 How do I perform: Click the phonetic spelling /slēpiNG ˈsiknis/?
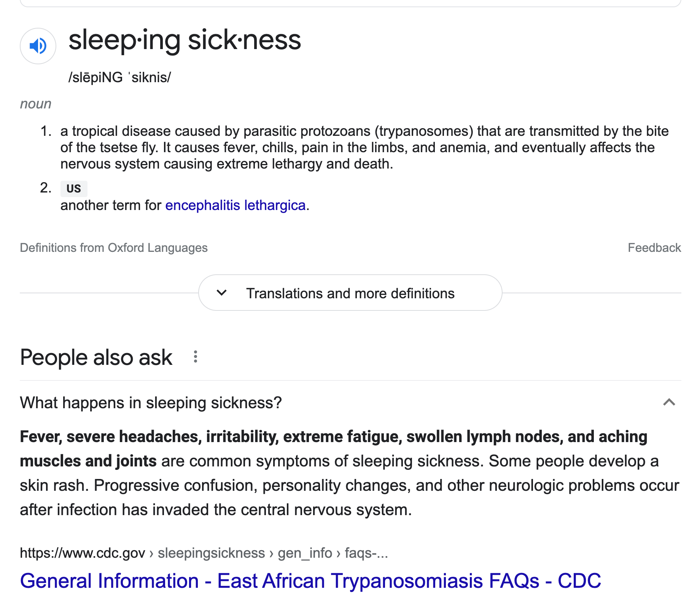coord(119,78)
